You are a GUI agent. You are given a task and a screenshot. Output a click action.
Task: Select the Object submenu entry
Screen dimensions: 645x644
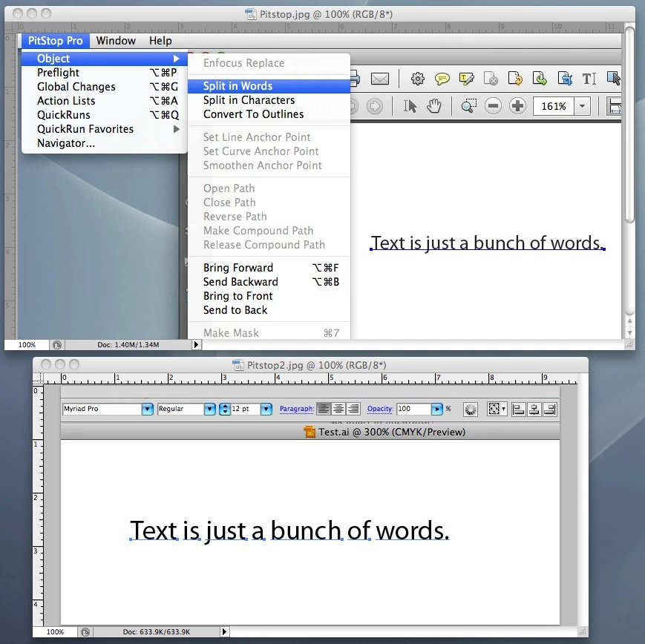tap(105, 59)
